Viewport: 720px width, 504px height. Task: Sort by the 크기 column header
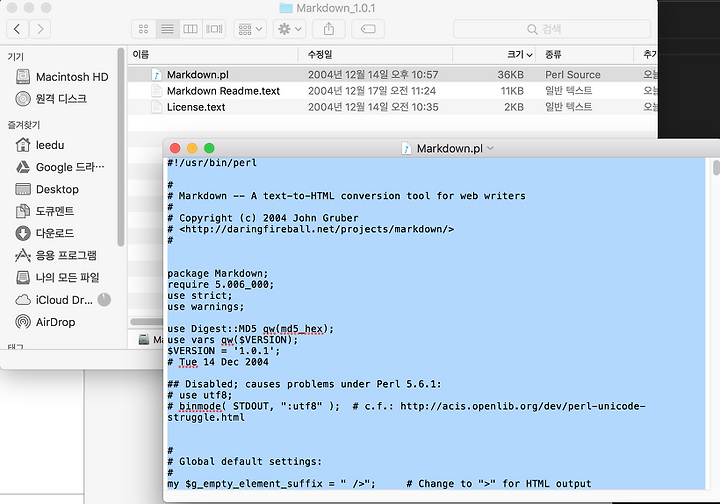click(495, 55)
